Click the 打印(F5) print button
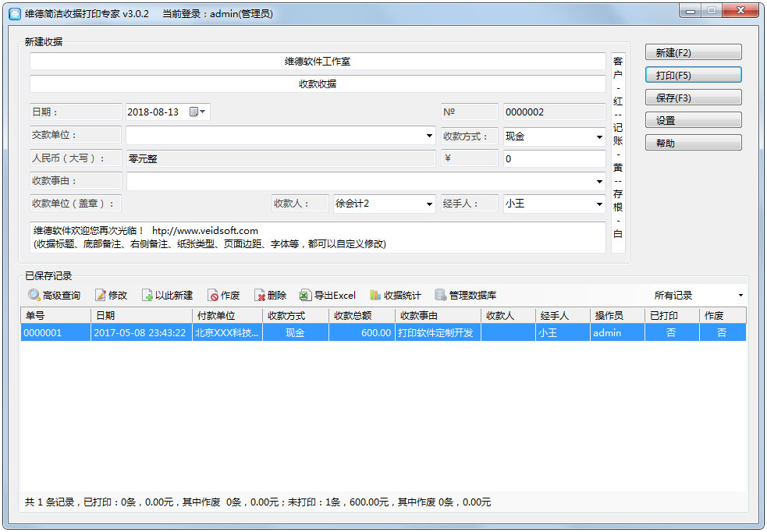Screen dimensions: 767x532 pos(693,75)
